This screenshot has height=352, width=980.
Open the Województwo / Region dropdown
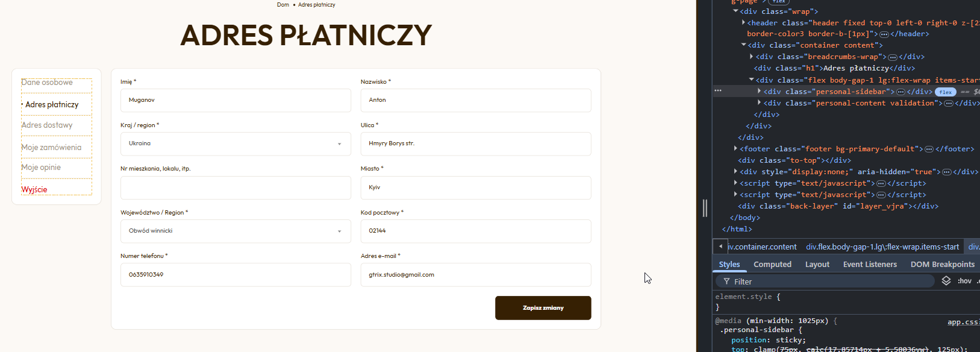point(236,231)
